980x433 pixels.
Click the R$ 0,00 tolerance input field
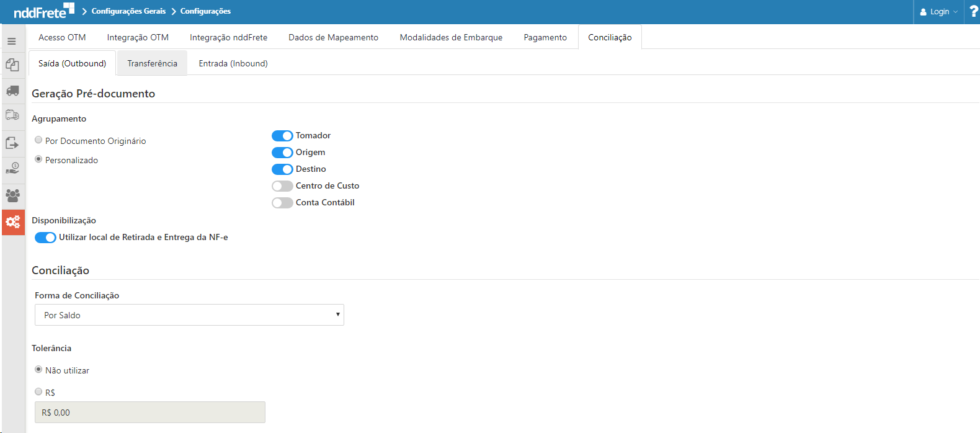click(149, 413)
